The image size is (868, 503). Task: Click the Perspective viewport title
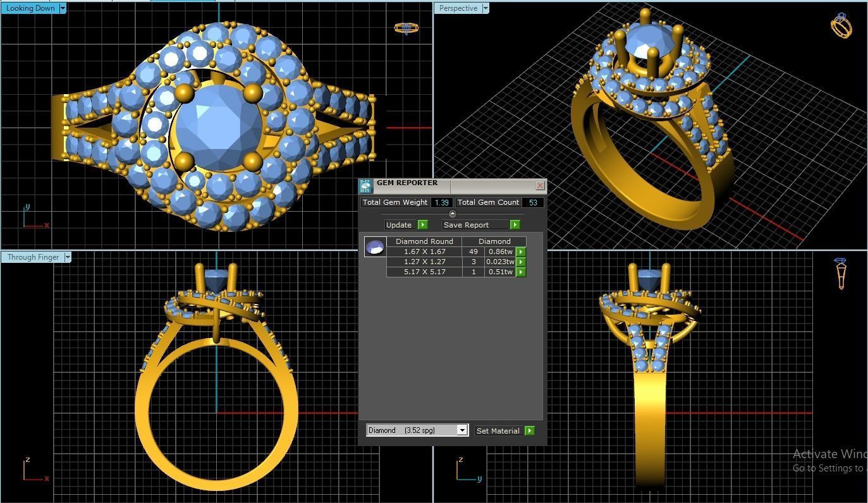[x=458, y=8]
